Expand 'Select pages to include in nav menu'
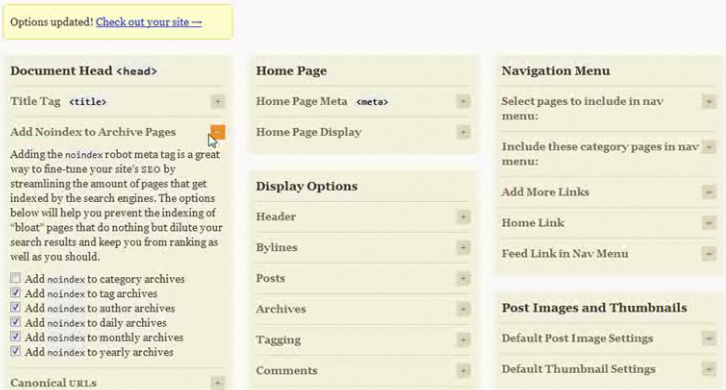The height and width of the screenshot is (390, 726). [709, 101]
